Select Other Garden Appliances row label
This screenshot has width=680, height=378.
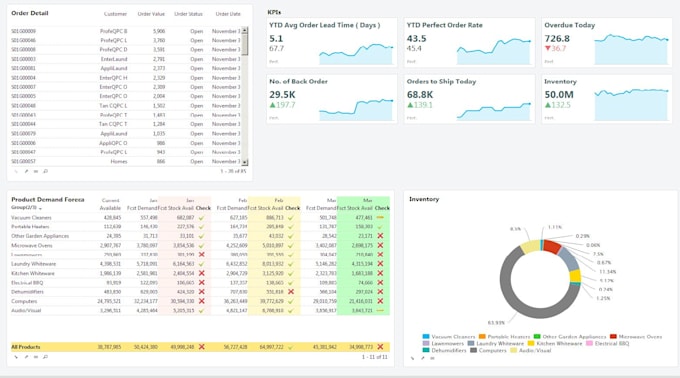coord(40,236)
